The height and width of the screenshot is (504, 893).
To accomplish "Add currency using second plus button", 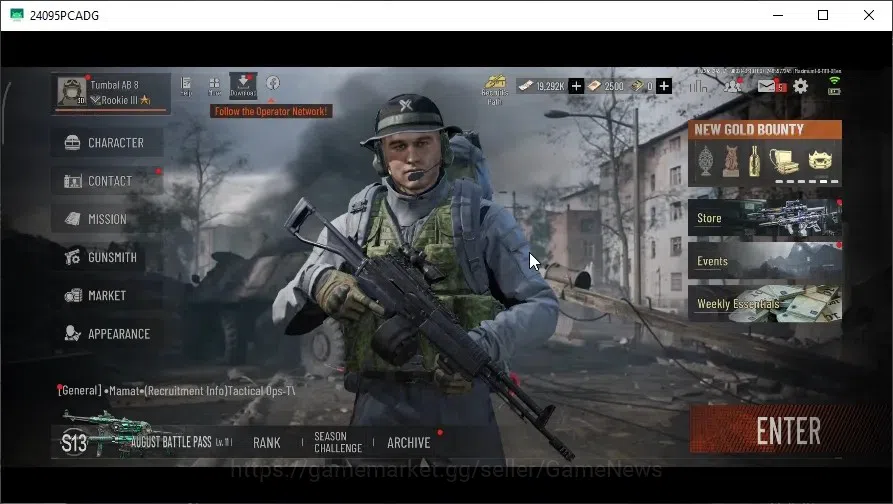I will pyautogui.click(x=664, y=86).
